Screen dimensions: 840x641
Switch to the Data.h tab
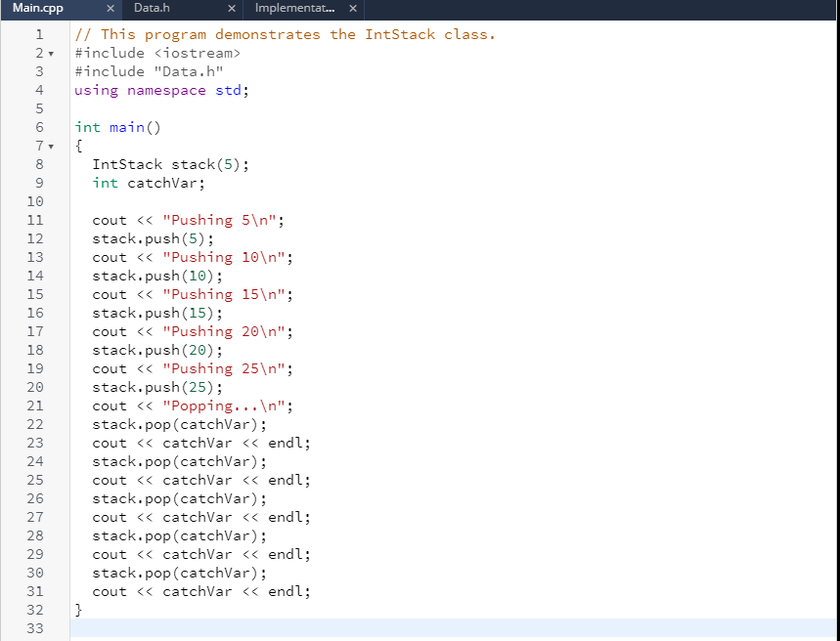coord(151,8)
